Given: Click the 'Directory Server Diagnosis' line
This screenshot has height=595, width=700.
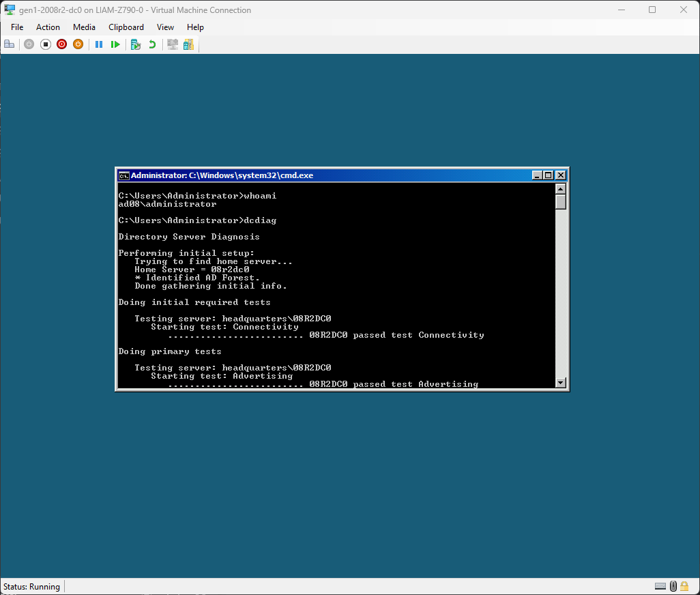Looking at the screenshot, I should pyautogui.click(x=189, y=237).
